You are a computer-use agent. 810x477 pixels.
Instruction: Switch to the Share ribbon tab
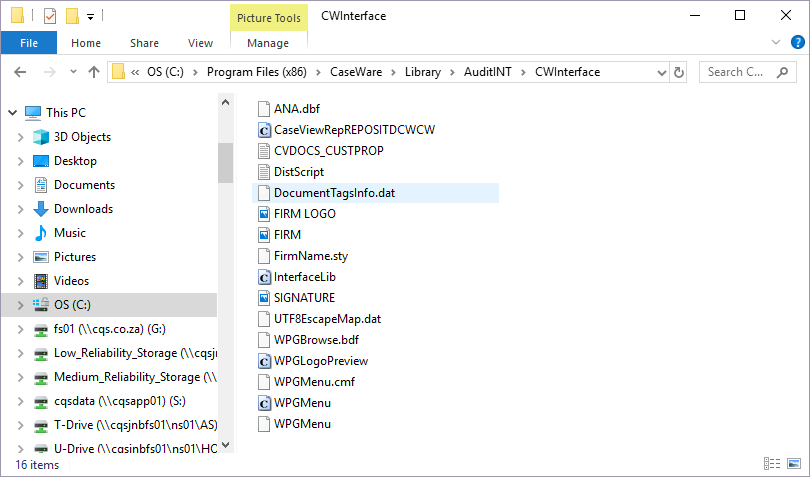(x=144, y=43)
